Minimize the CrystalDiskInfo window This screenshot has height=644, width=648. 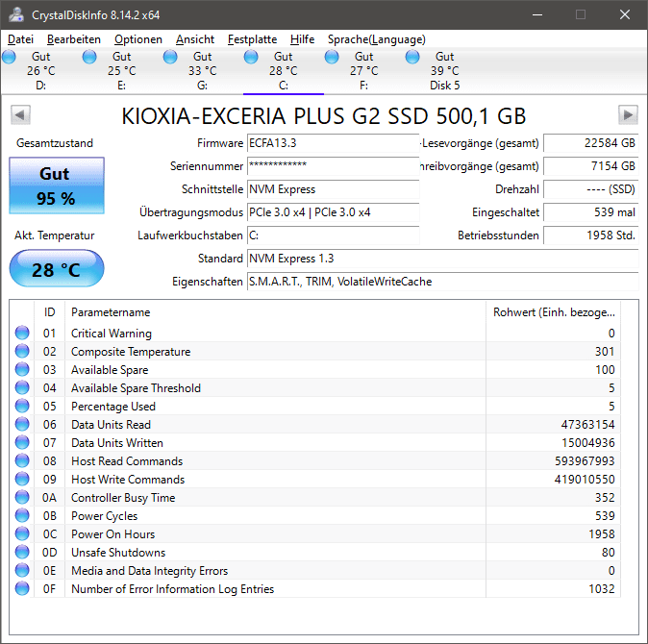click(x=537, y=14)
